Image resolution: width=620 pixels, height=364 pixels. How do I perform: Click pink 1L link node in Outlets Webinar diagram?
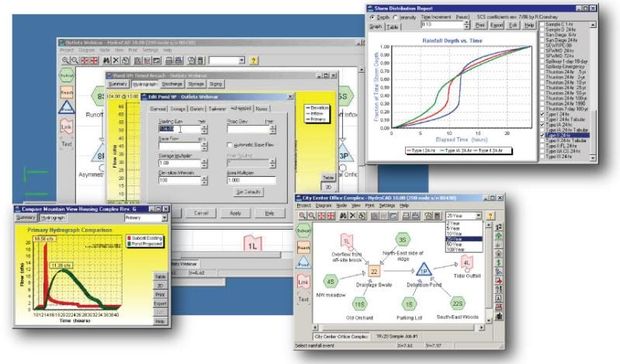coord(253,244)
